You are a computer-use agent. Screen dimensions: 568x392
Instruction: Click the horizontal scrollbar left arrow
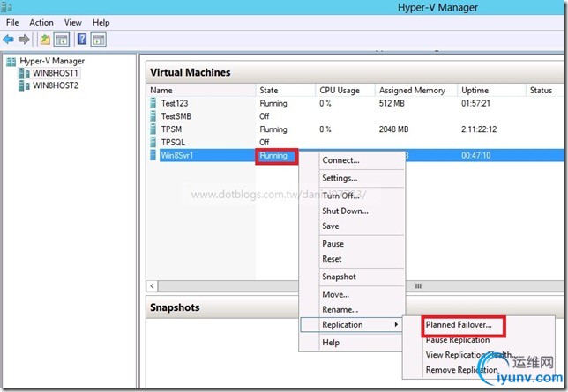pyautogui.click(x=152, y=286)
